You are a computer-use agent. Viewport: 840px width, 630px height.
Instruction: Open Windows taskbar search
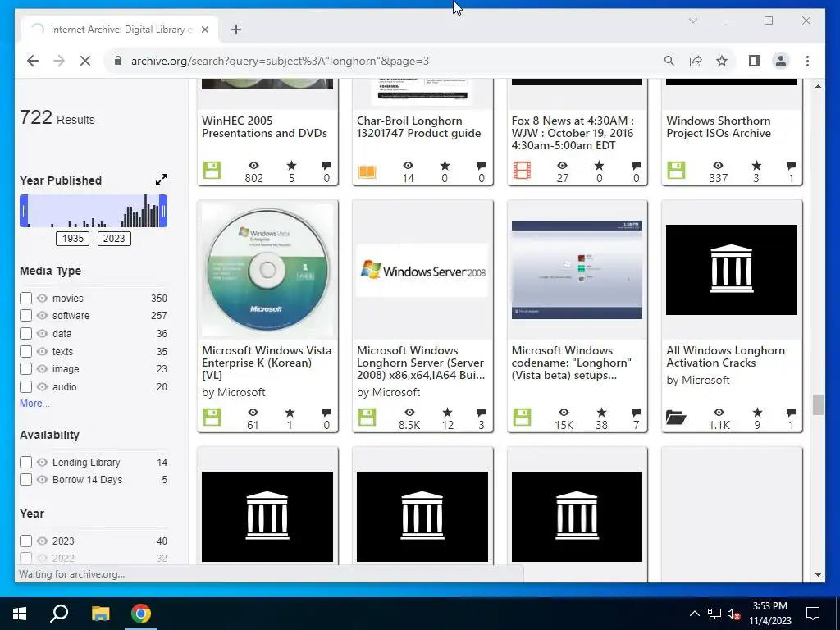(59, 614)
